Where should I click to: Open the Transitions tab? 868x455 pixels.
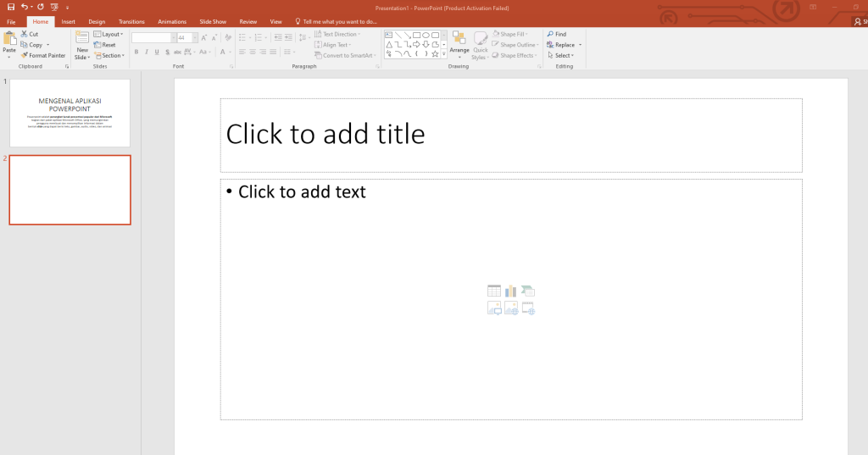(x=131, y=21)
